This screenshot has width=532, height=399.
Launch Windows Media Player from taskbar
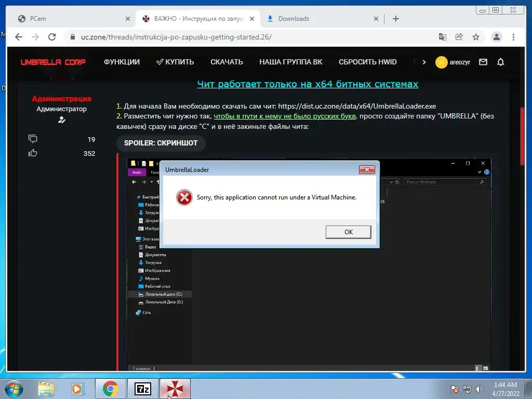[x=78, y=389]
